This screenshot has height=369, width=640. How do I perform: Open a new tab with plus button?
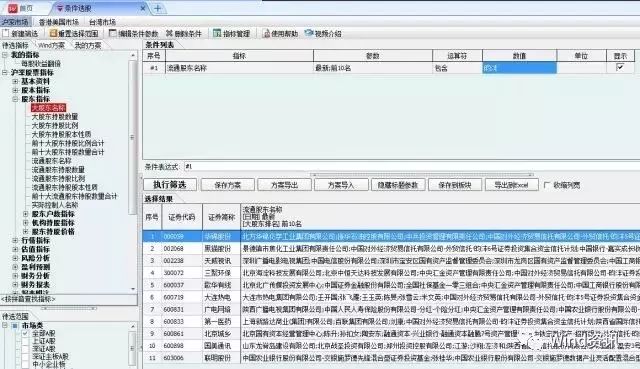158,8
